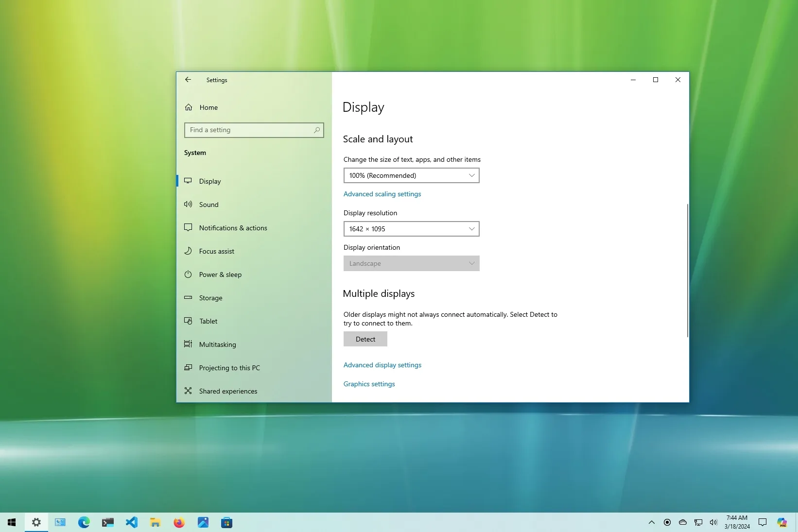Open Notifications & actions settings

(232, 227)
